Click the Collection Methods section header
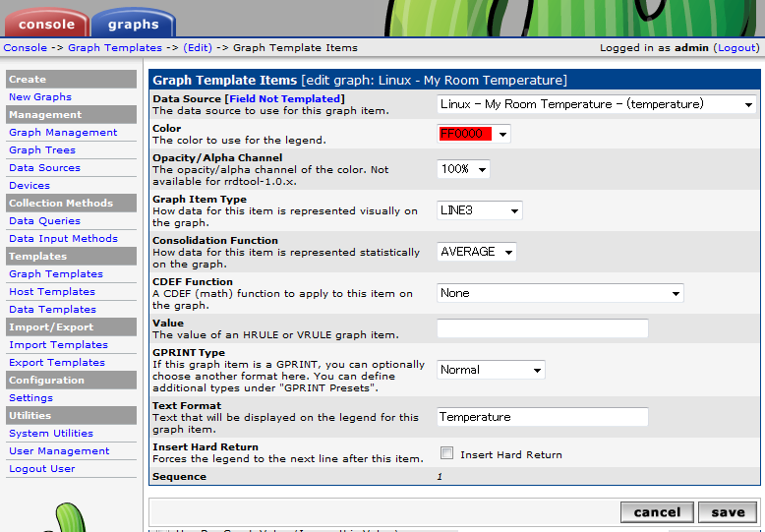The width and height of the screenshot is (765, 532). pos(71,203)
